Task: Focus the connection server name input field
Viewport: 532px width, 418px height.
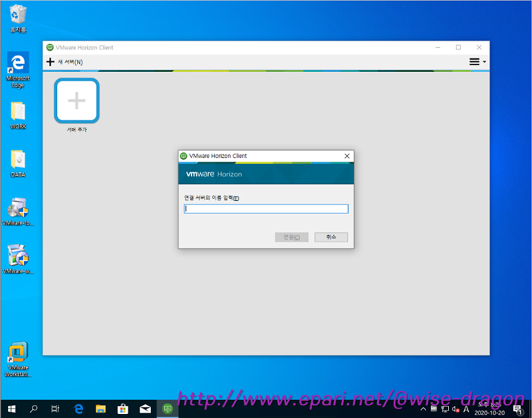Action: pos(266,209)
